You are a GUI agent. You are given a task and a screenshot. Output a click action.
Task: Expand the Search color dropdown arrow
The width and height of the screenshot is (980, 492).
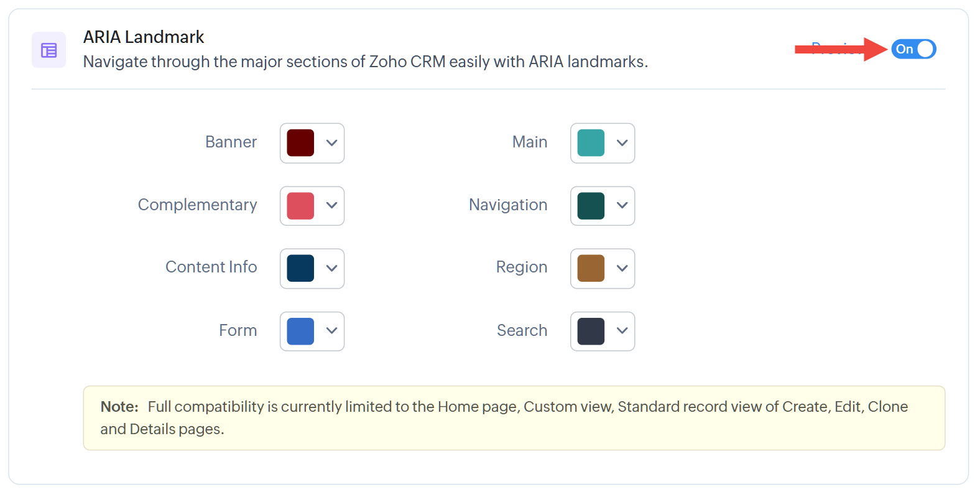pyautogui.click(x=622, y=331)
